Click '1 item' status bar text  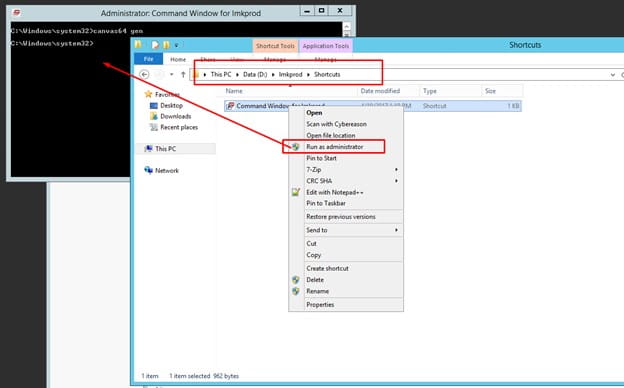pyautogui.click(x=150, y=376)
